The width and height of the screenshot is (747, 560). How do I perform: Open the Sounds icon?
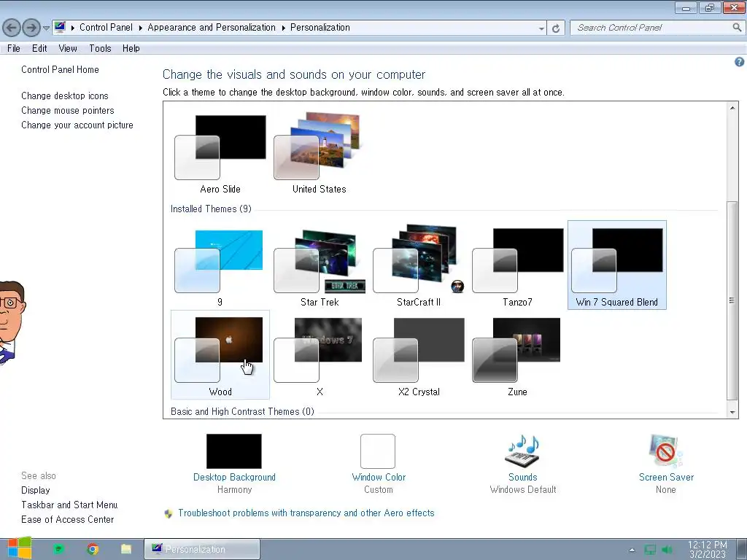(x=522, y=451)
